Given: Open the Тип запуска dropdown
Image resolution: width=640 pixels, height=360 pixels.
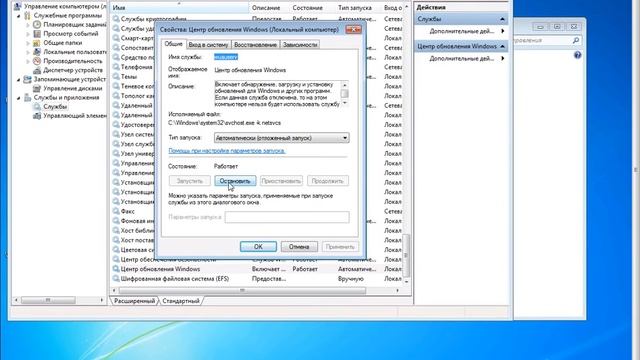Looking at the screenshot, I should (x=345, y=138).
